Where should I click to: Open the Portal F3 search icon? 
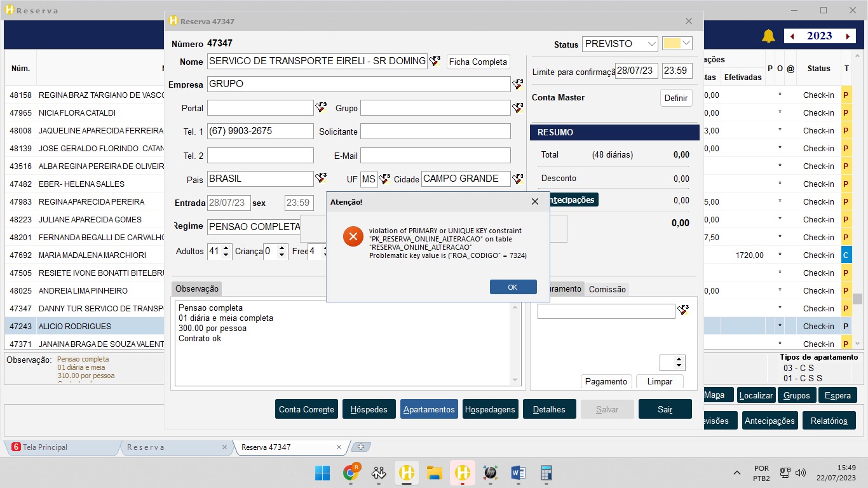pyautogui.click(x=321, y=108)
